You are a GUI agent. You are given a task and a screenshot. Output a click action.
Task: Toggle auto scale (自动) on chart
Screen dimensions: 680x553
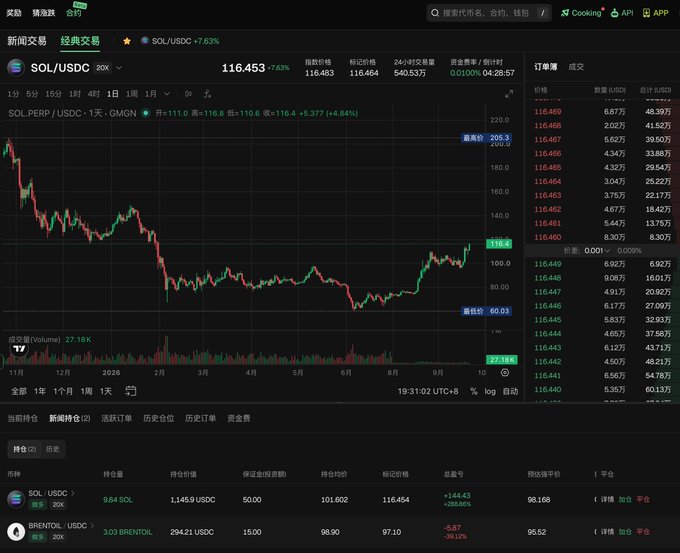click(510, 391)
